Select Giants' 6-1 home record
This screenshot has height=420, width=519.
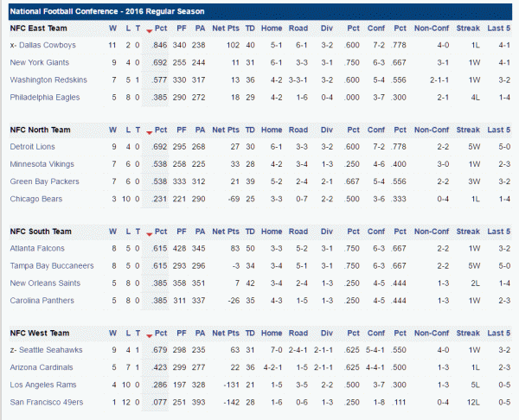[x=276, y=62]
